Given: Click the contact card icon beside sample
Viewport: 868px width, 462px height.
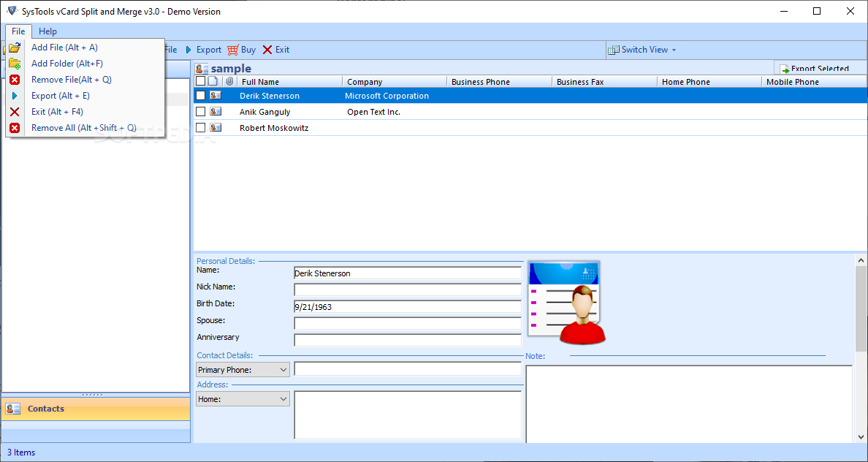Looking at the screenshot, I should tap(202, 69).
